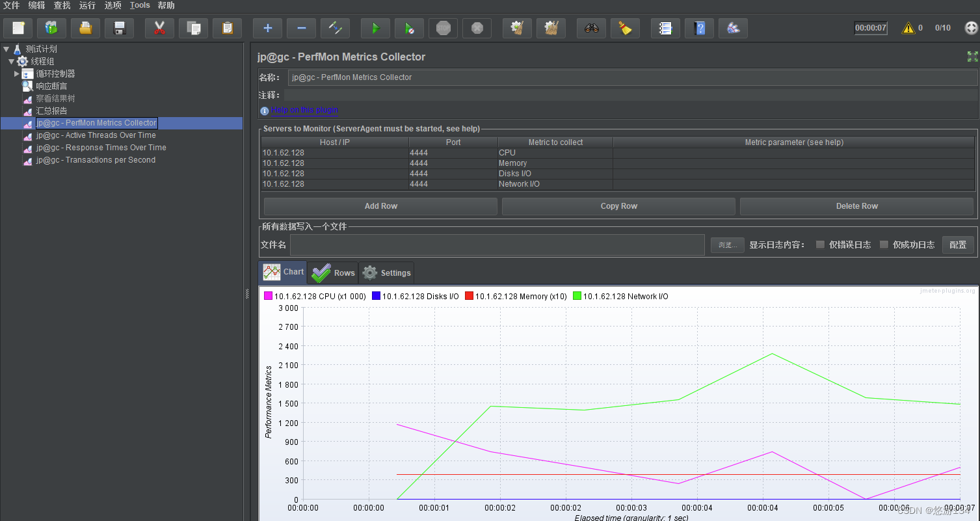Click the Clear all results icon
This screenshot has height=521, width=980.
click(x=551, y=28)
